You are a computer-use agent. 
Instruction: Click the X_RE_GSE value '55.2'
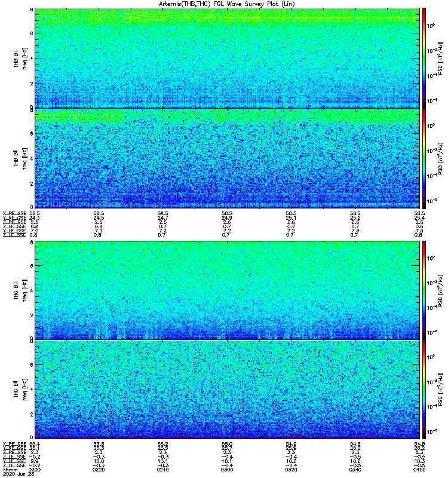point(162,444)
